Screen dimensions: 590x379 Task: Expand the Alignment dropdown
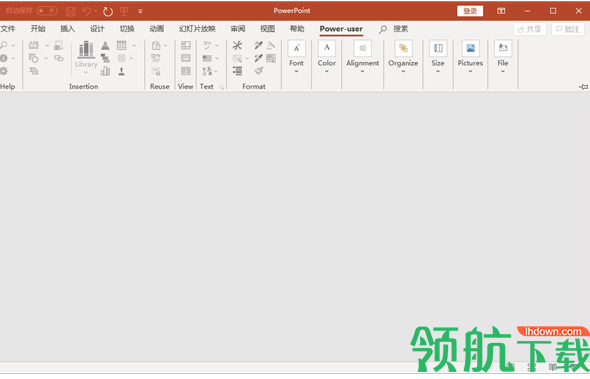click(x=362, y=56)
